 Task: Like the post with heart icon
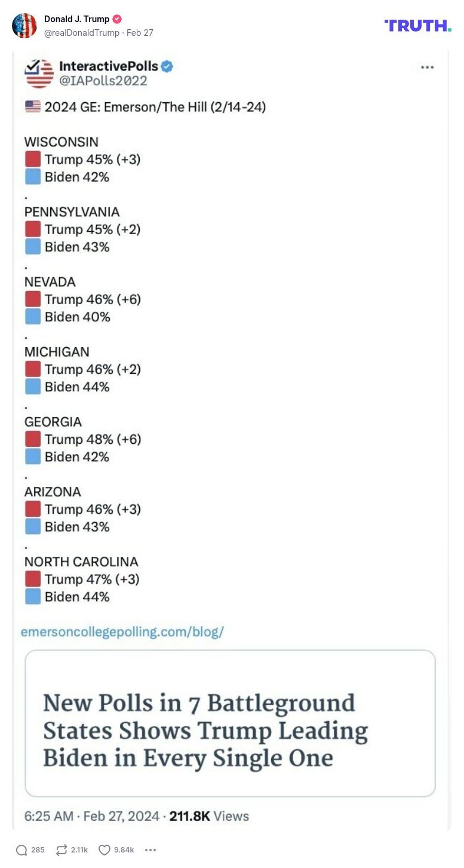[x=105, y=850]
